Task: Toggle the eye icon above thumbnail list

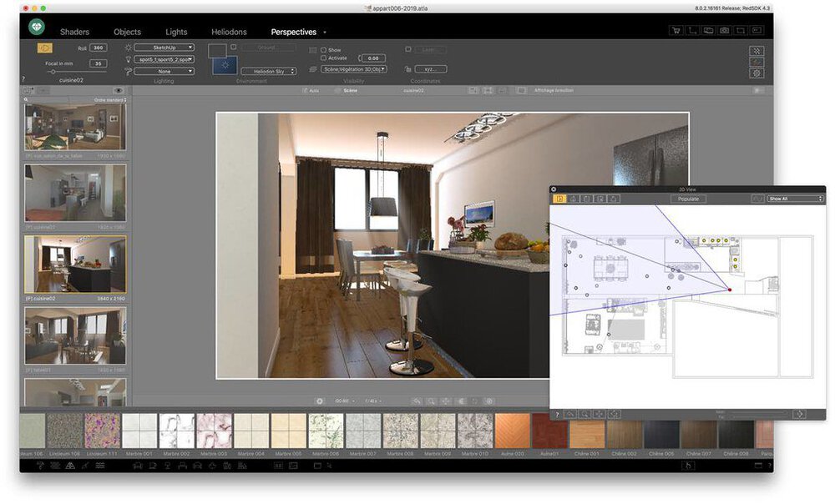Action: pos(118,90)
